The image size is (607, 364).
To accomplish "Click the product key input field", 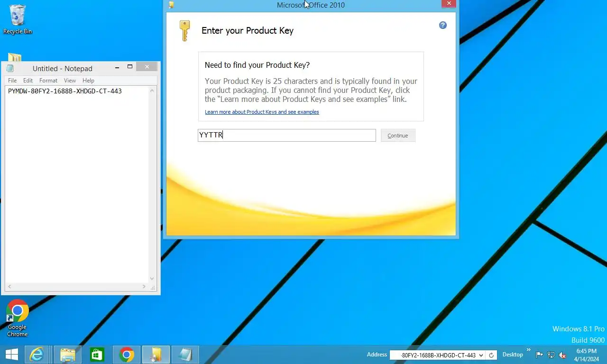I will tap(287, 135).
